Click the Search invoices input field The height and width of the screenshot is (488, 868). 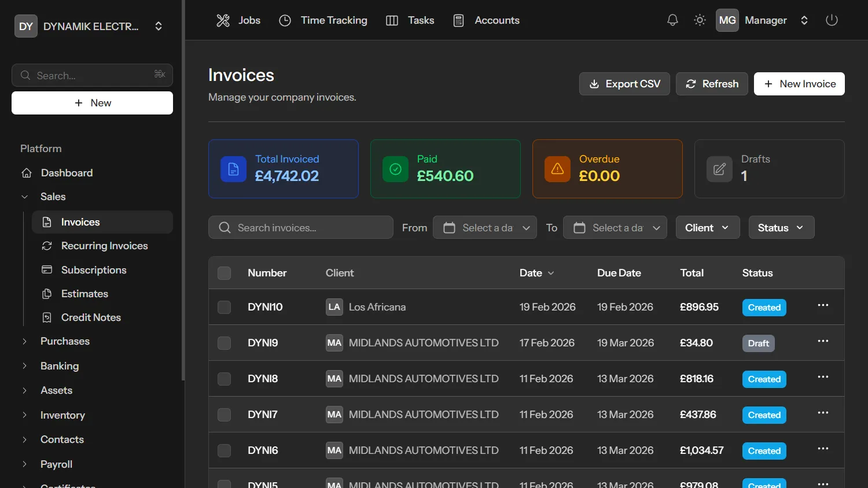point(301,228)
